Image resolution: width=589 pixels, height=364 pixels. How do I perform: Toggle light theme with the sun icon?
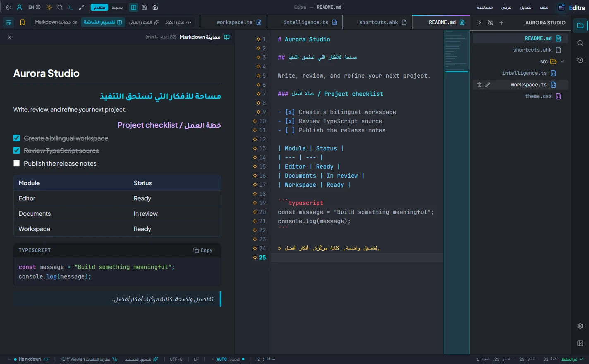[x=49, y=7]
